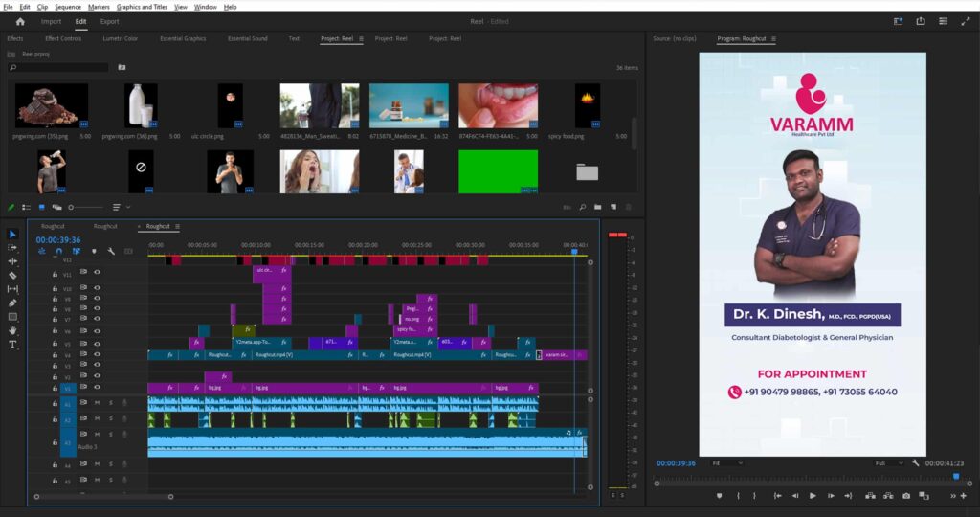Select the Slip tool
This screenshot has height=517, width=980.
tap(12, 289)
